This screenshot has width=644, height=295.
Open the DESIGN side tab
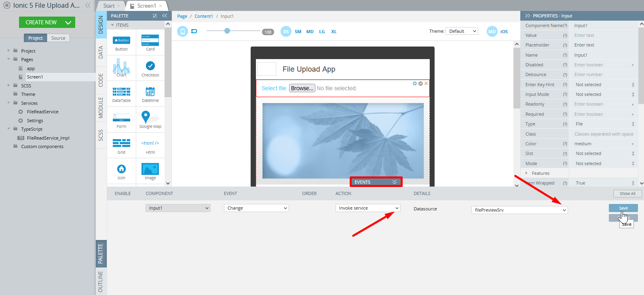click(x=101, y=25)
